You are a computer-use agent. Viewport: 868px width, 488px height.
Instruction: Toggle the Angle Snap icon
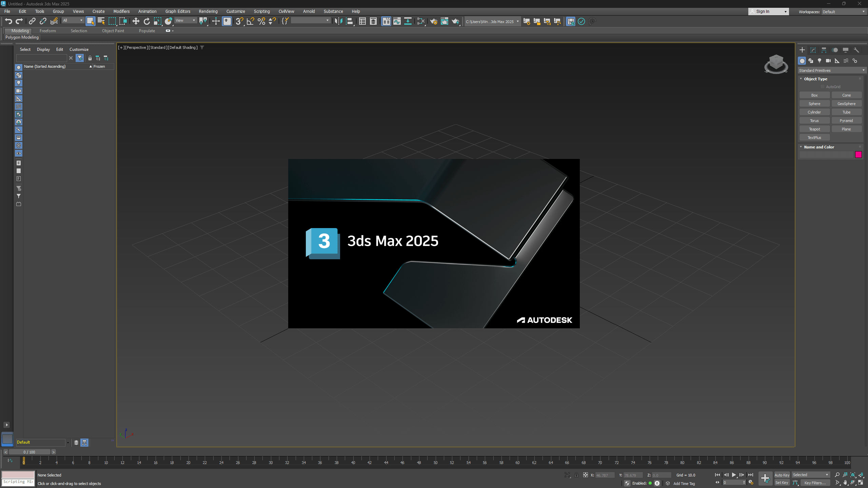[250, 21]
